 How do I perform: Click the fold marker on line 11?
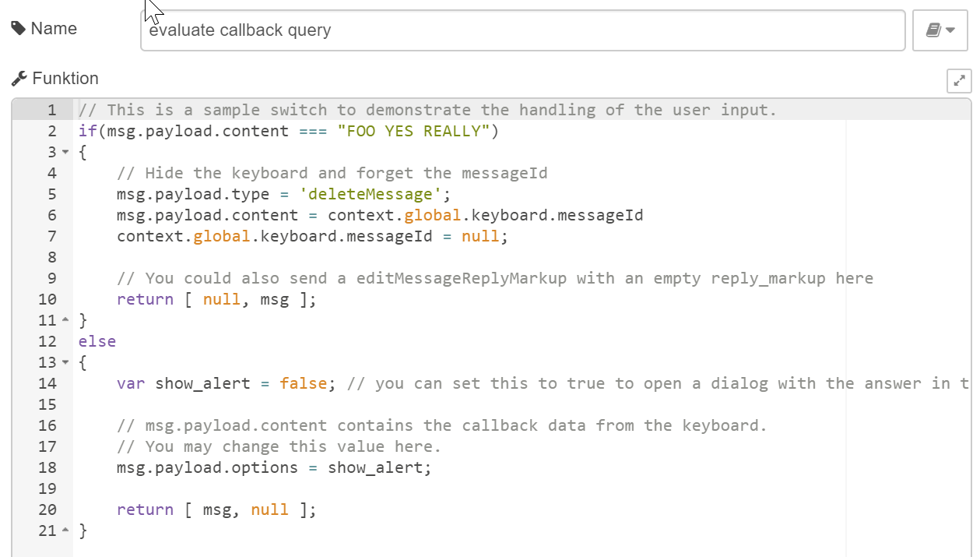(x=67, y=320)
